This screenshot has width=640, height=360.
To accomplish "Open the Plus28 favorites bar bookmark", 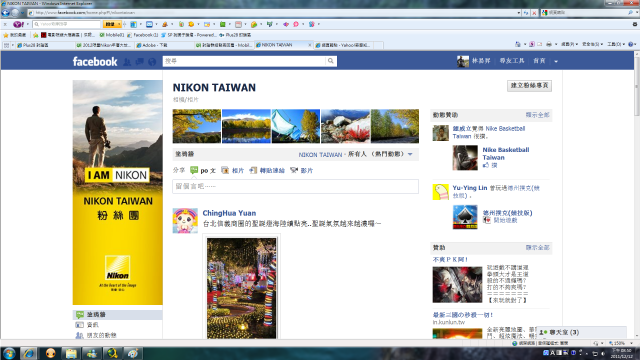I will pos(235,35).
